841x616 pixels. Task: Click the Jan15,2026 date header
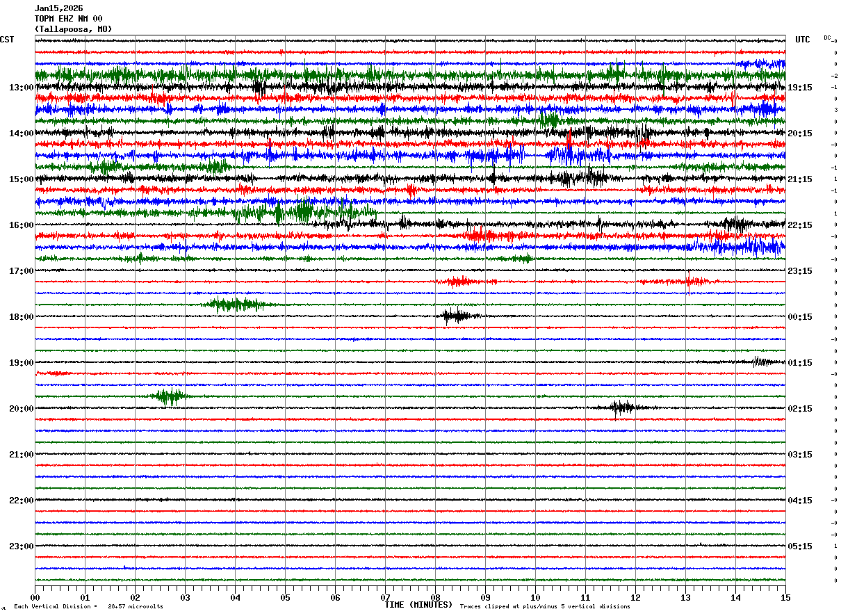pyautogui.click(x=58, y=8)
